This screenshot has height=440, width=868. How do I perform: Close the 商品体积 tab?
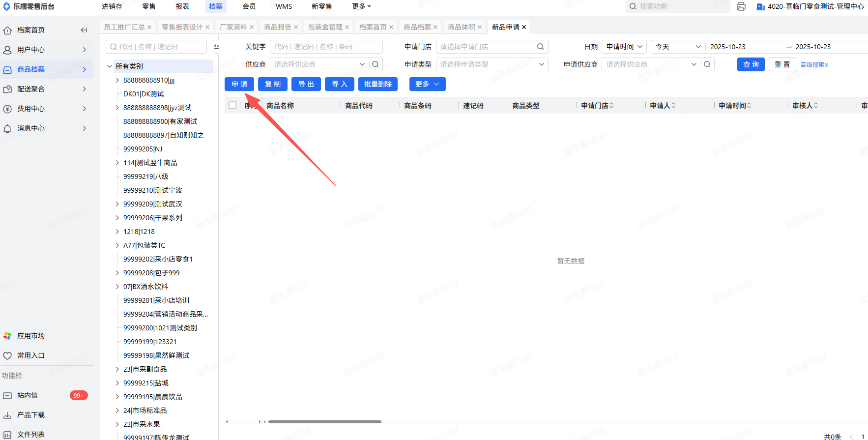pos(480,27)
